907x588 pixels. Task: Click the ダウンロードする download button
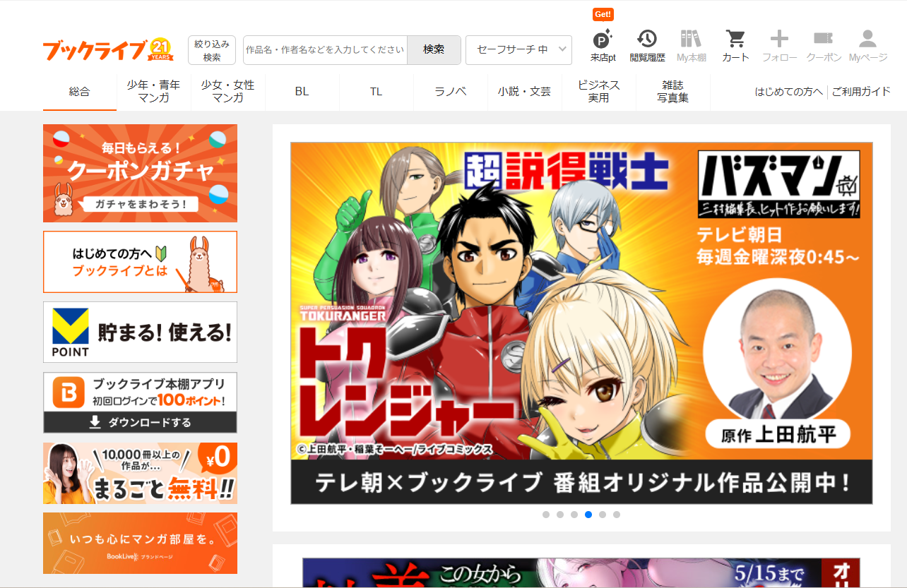coord(140,423)
